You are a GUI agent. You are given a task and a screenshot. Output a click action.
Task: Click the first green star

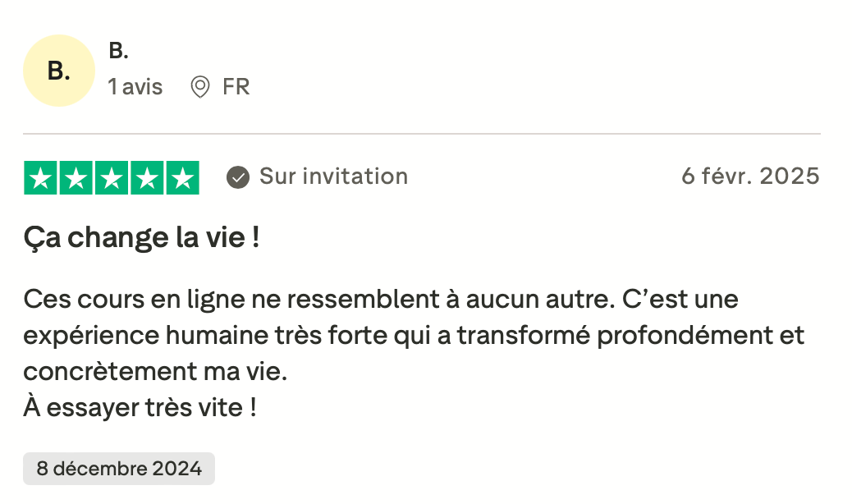tap(41, 178)
